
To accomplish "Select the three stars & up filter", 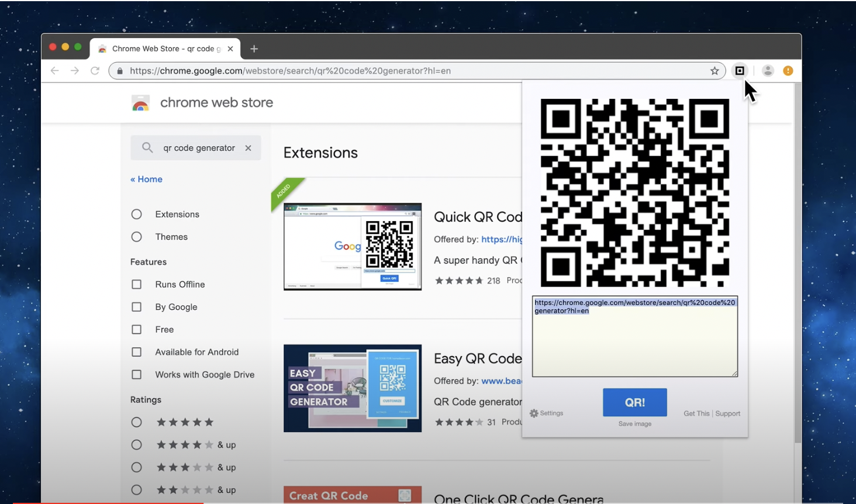I will coord(136,467).
